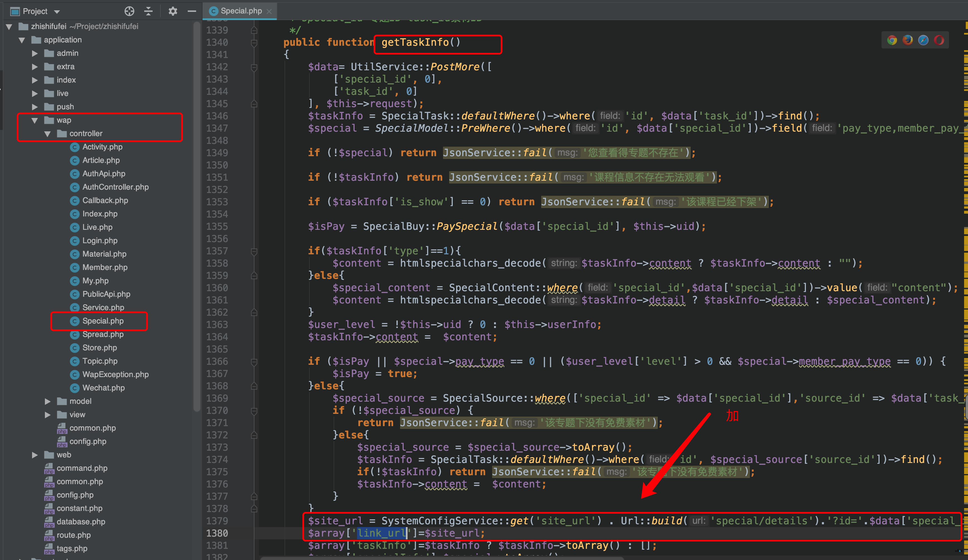Open preview in Firefox browser icon

click(908, 40)
